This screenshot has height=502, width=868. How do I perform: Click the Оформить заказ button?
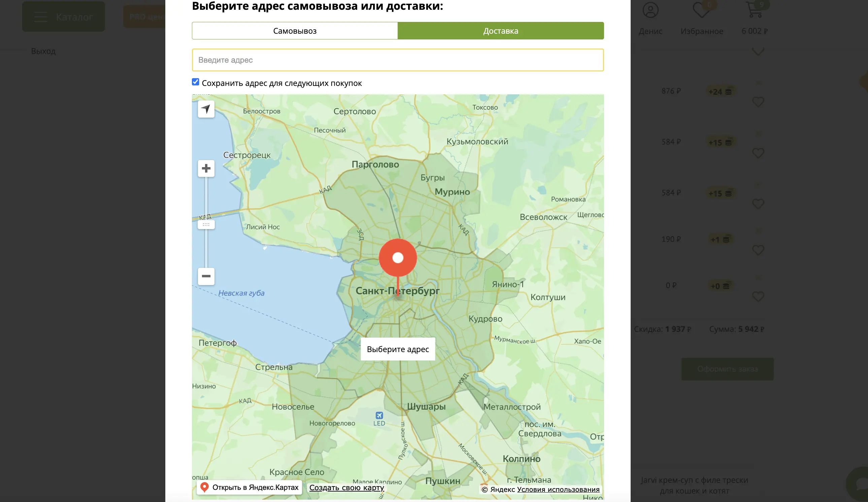tap(728, 369)
